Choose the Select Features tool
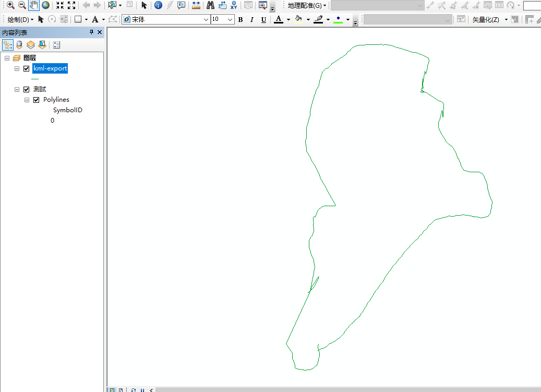 (112, 5)
